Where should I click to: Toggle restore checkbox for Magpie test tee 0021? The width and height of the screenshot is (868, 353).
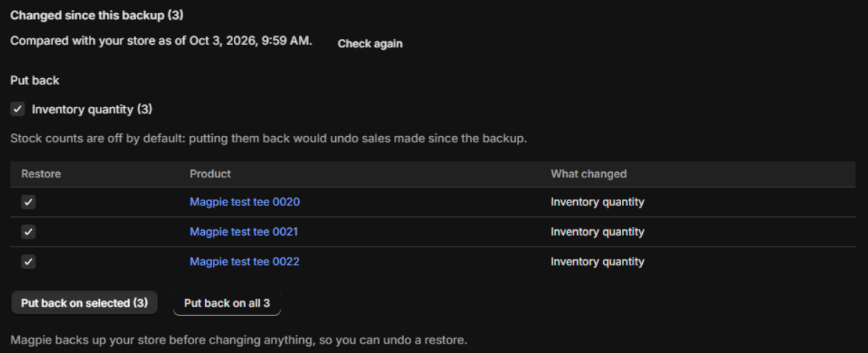28,231
